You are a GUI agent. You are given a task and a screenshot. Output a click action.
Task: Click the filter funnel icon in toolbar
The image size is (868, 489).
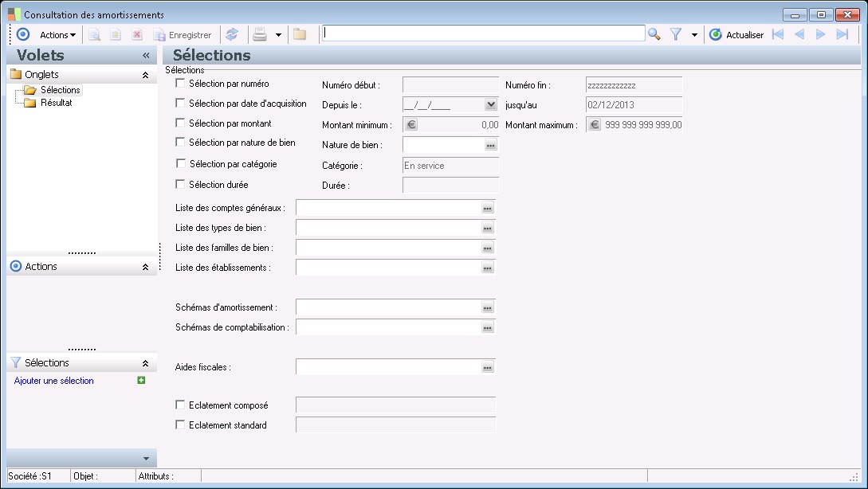676,34
